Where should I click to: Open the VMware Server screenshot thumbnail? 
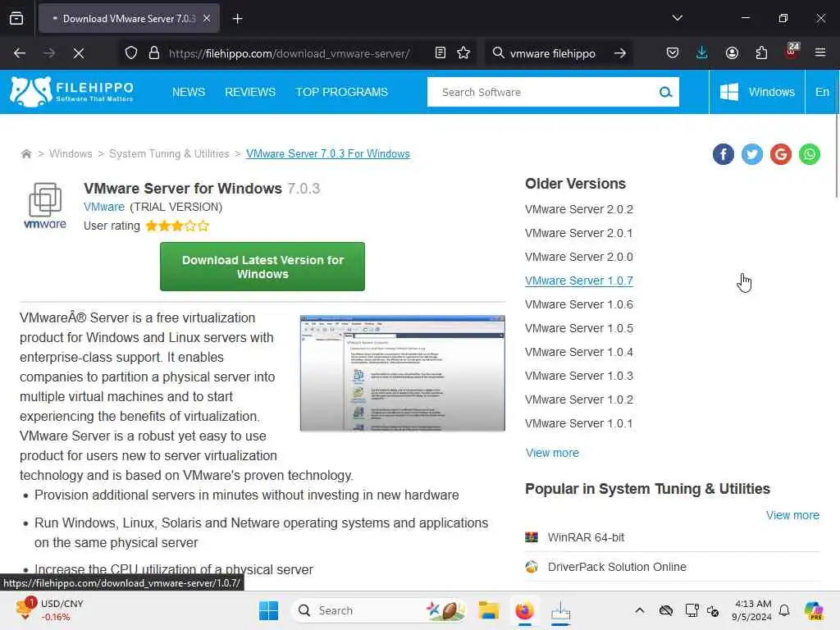click(x=402, y=373)
